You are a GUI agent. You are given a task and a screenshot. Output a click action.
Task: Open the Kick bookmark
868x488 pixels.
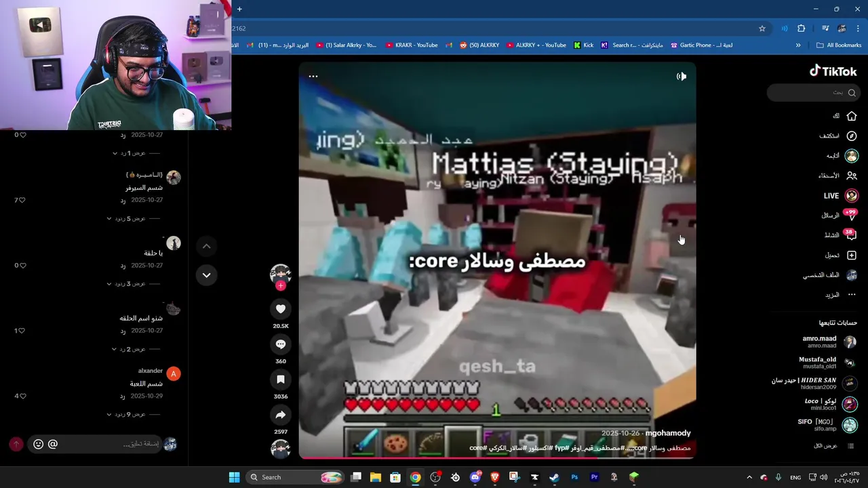point(584,45)
